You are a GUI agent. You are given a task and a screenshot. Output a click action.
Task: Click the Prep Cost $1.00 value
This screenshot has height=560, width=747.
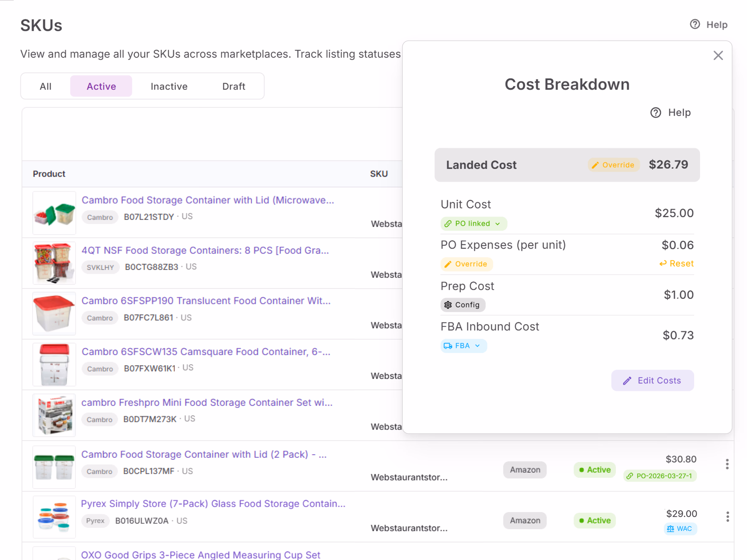[679, 295]
